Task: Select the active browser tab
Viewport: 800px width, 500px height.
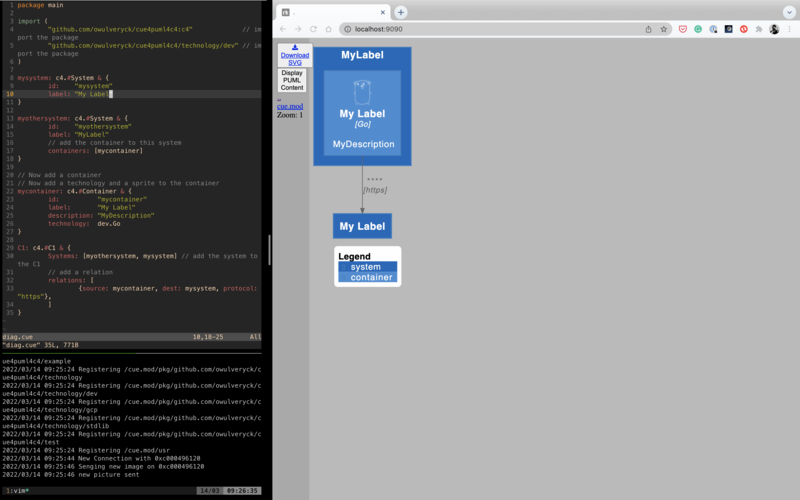Action: coord(334,12)
